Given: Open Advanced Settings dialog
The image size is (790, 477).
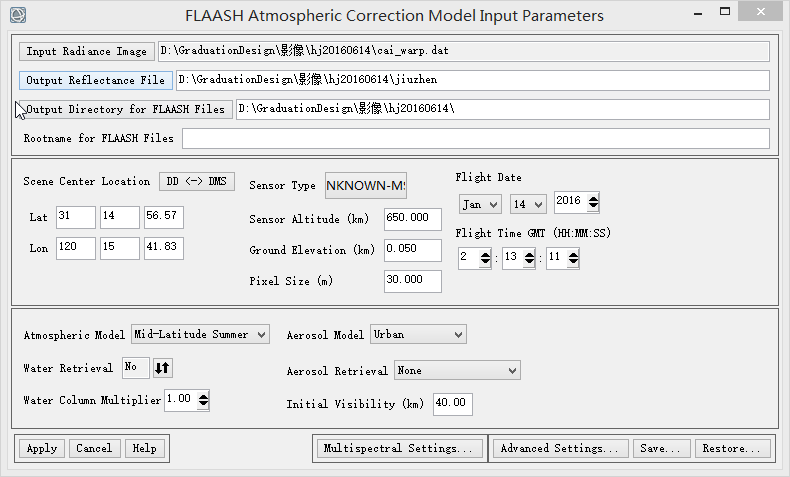Looking at the screenshot, I should pos(562,448).
